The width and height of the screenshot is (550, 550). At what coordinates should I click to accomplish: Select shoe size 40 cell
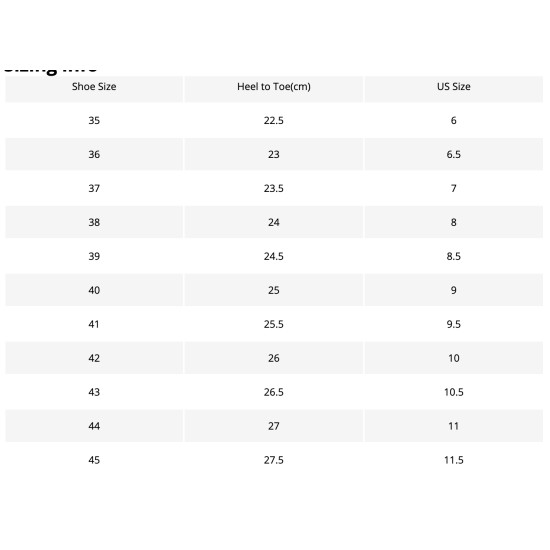click(94, 290)
